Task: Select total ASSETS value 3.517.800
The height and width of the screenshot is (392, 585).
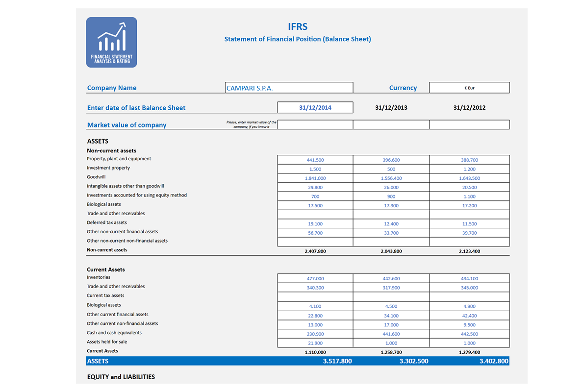Action: click(337, 361)
